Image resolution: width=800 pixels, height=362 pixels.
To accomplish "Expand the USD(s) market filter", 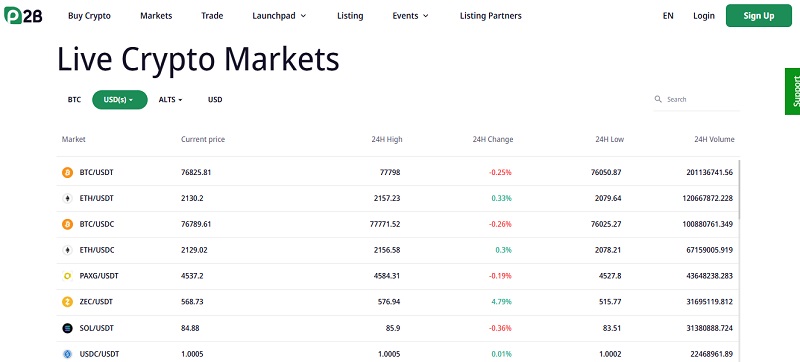I will coord(119,100).
